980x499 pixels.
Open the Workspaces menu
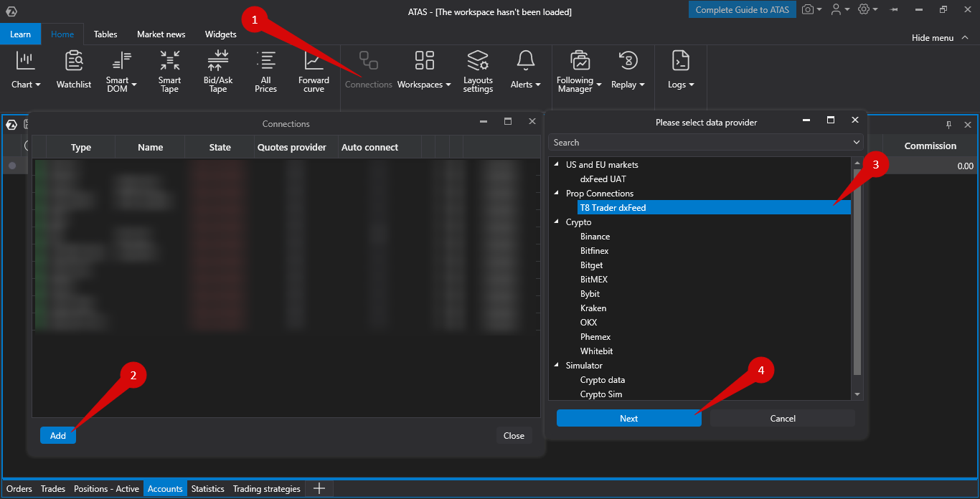pyautogui.click(x=424, y=70)
